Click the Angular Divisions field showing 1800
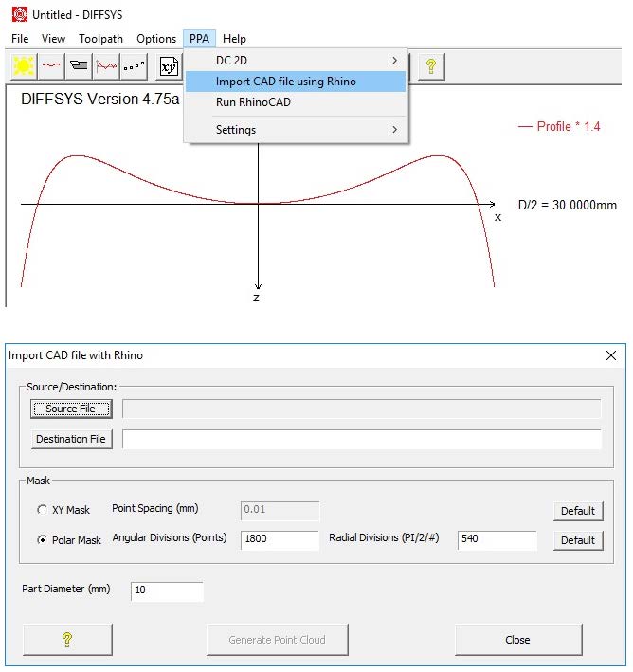633x672 pixels. (280, 539)
